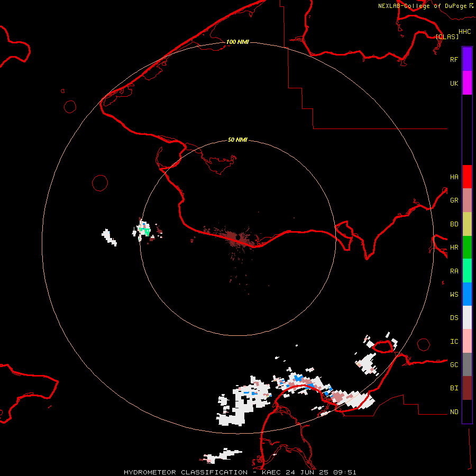
Task: Click the 'RF' legend label
Action: pyautogui.click(x=454, y=59)
